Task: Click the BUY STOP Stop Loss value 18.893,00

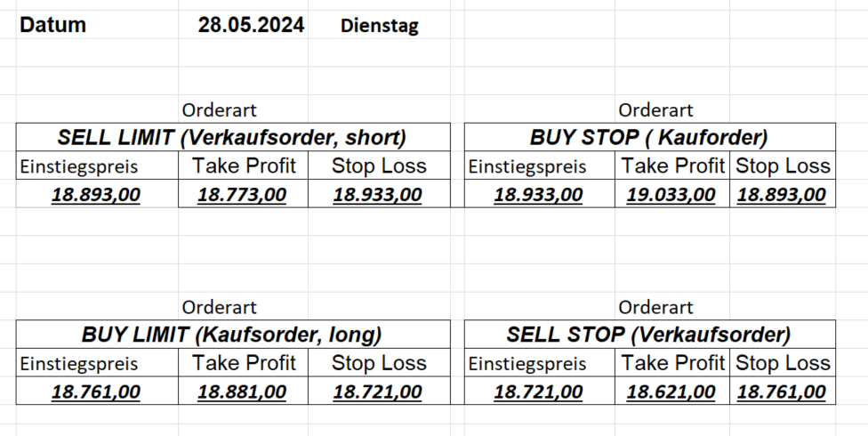Action: click(x=782, y=195)
